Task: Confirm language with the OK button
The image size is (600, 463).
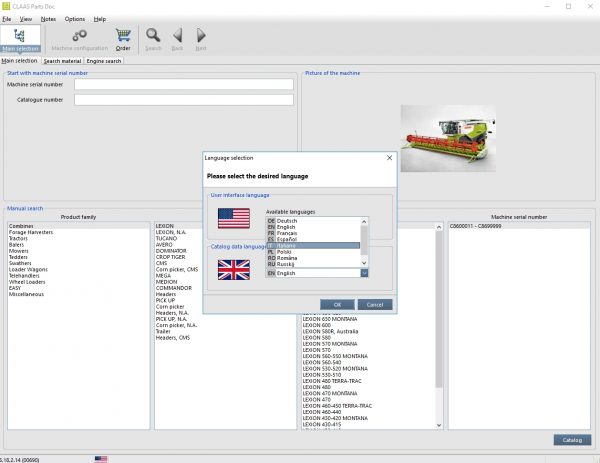Action: tap(337, 305)
